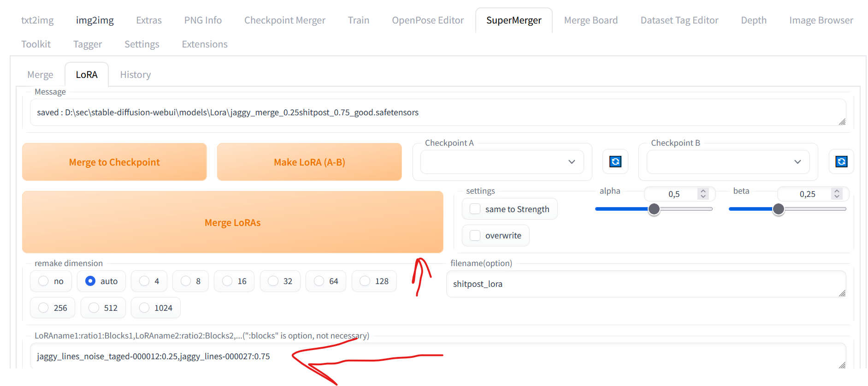868x386 pixels.
Task: Decrease beta value with stepper arrow
Action: tap(837, 197)
